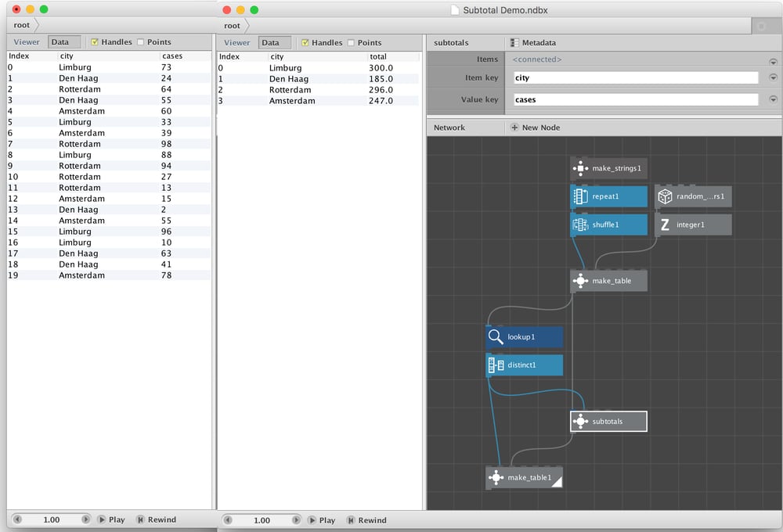Decrease frame number in left window
783x532 pixels.
pyautogui.click(x=17, y=519)
